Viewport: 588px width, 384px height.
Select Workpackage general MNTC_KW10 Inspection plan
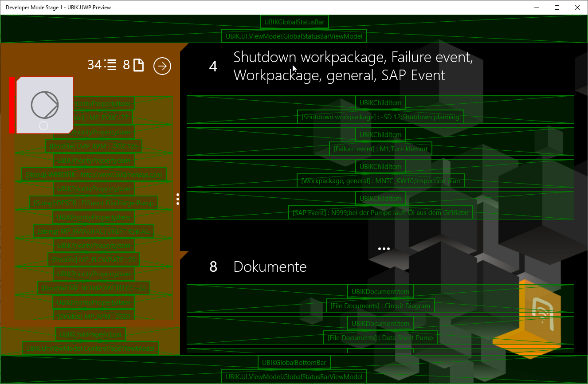(380, 181)
